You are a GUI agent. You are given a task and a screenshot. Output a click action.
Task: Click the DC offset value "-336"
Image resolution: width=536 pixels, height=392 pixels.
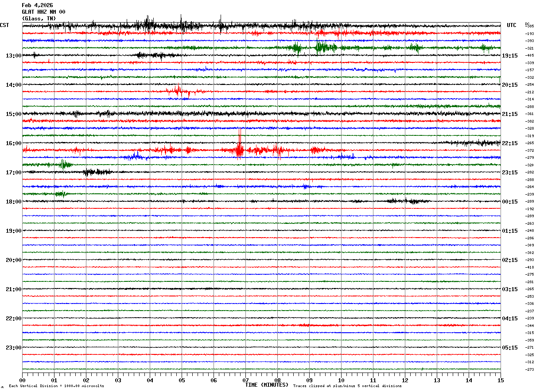point(529,304)
